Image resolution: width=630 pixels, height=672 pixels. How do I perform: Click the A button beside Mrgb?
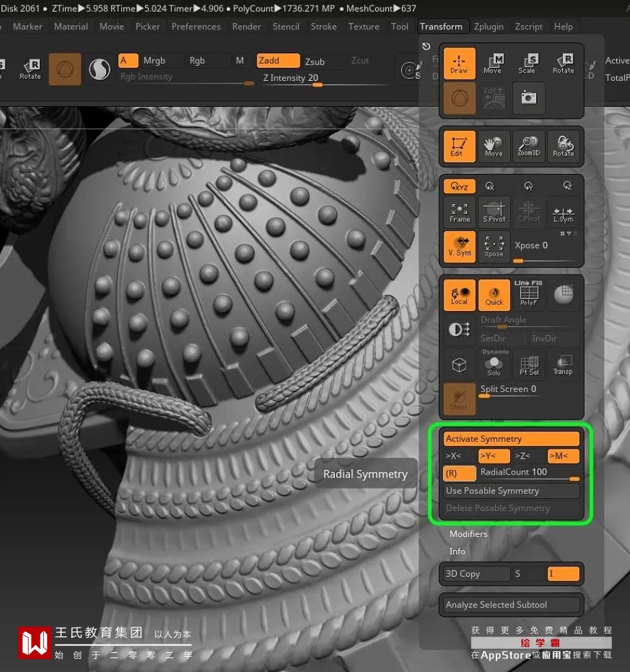pos(128,60)
